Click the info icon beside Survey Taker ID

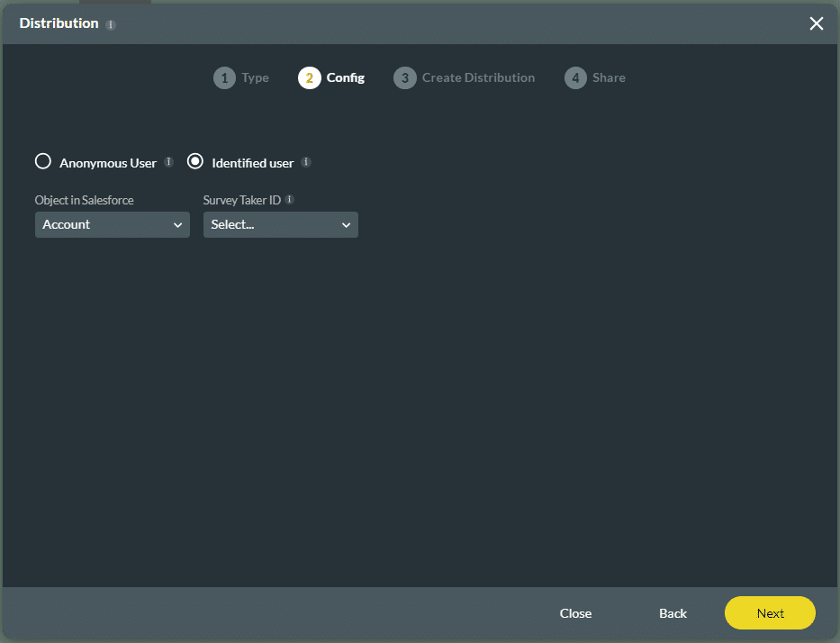coord(289,200)
